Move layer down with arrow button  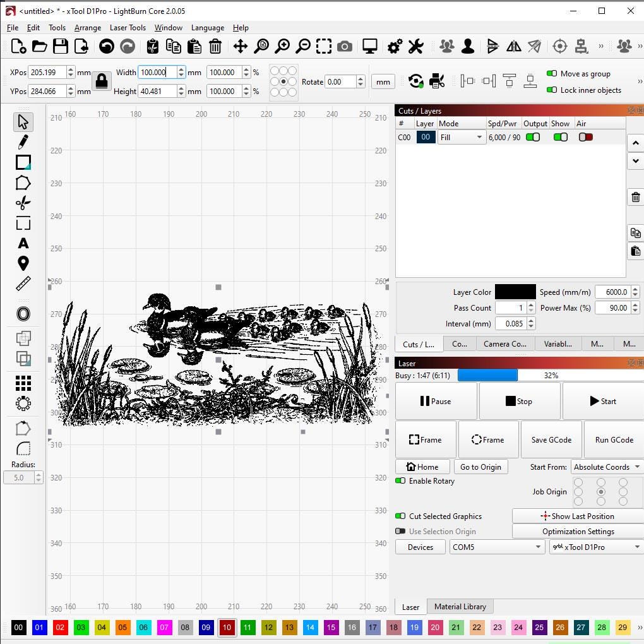coord(635,161)
